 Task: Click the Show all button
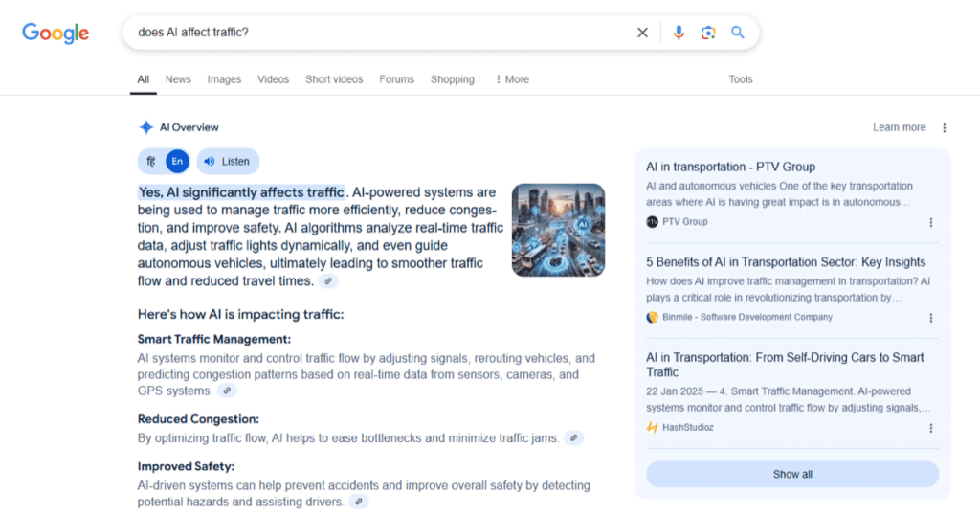[x=792, y=474]
